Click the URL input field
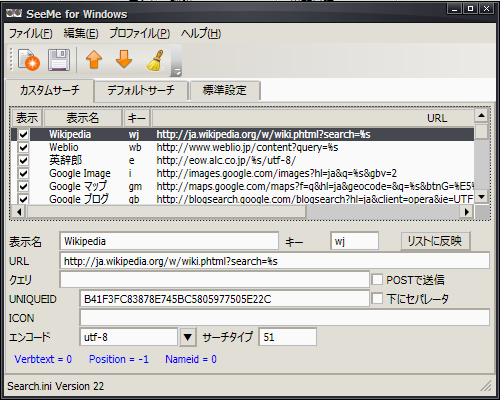Viewport: 500px width, 400px height. tap(275, 261)
